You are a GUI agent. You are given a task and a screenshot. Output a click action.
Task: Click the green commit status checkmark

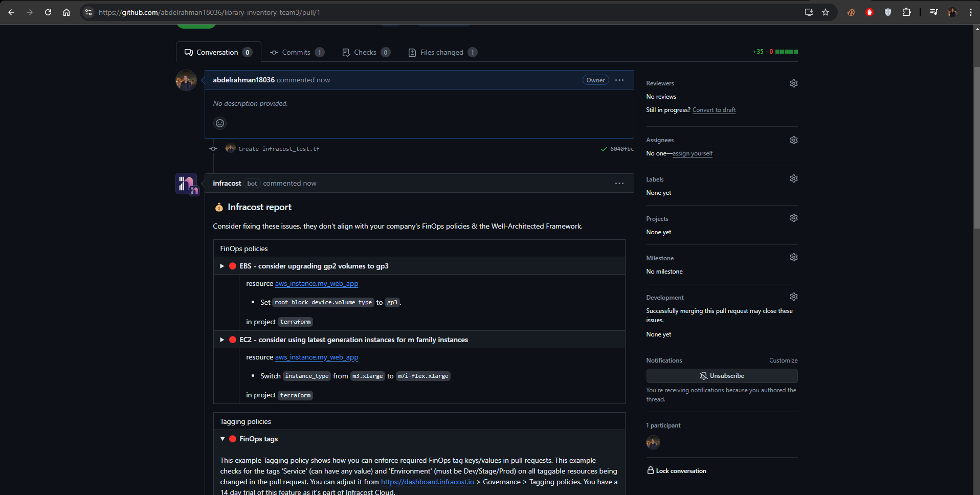pos(604,149)
